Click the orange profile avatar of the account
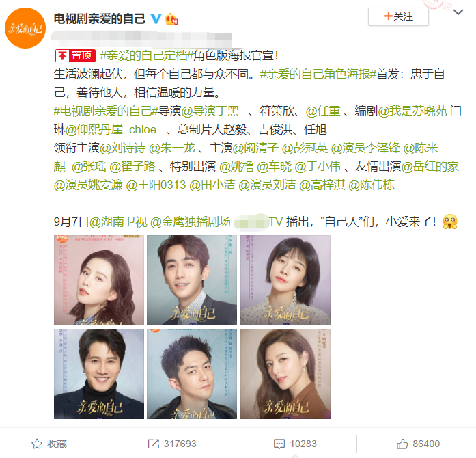The image size is (476, 458). (x=25, y=28)
